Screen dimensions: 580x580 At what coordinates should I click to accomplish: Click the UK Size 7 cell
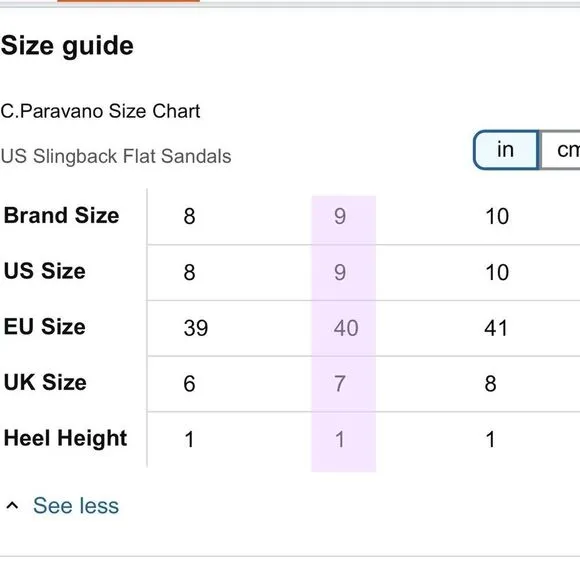[x=340, y=383]
